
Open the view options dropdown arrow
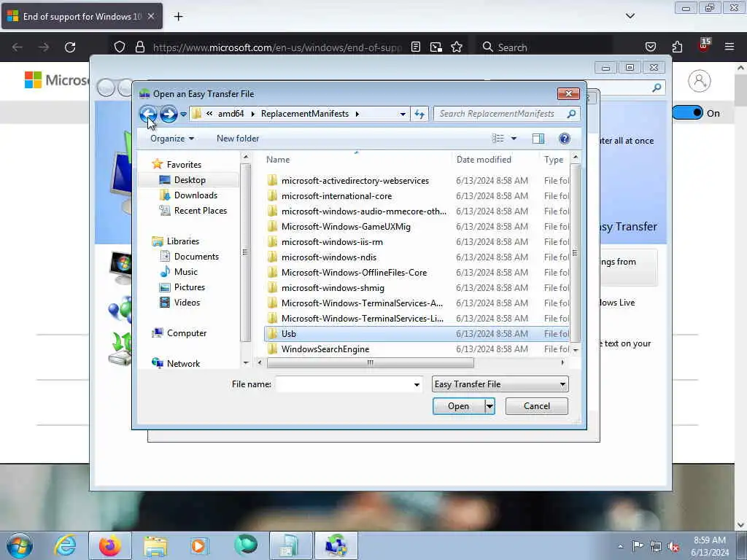[514, 139]
